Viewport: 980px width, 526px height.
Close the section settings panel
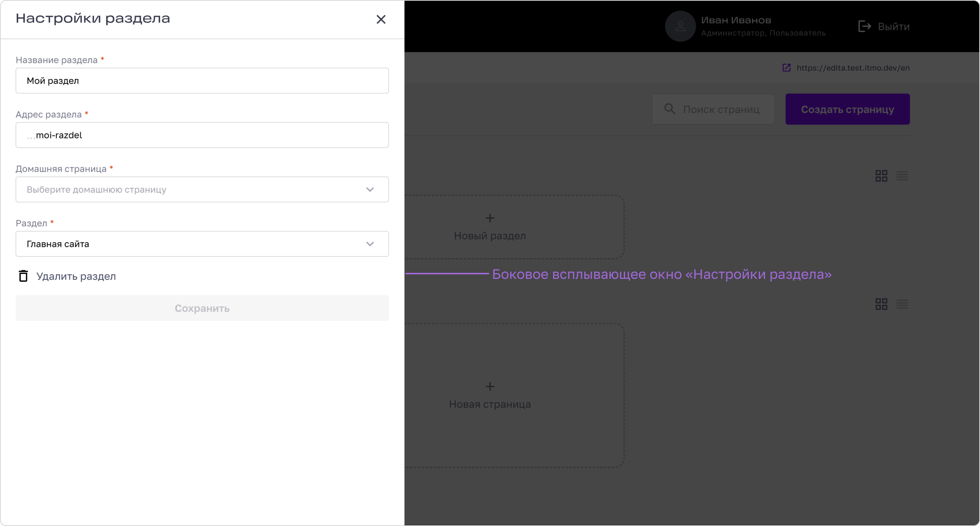(381, 19)
